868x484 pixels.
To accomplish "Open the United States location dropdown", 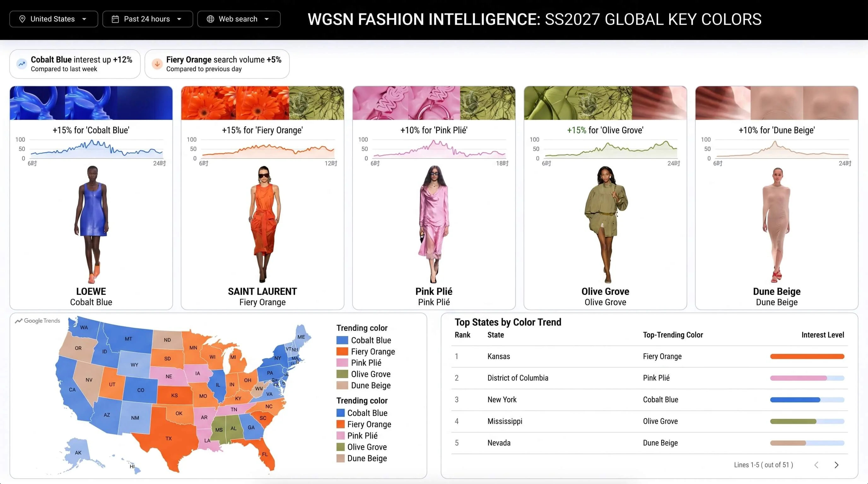I will pos(54,19).
